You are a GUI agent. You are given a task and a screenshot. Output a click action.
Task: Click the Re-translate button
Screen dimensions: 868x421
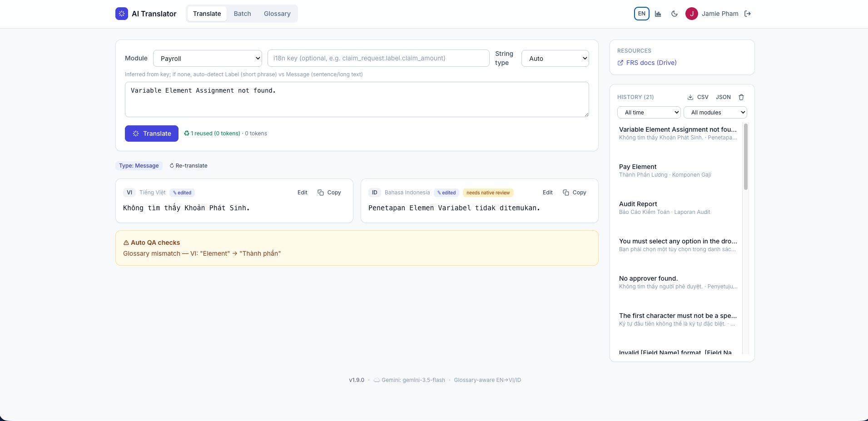coord(188,166)
